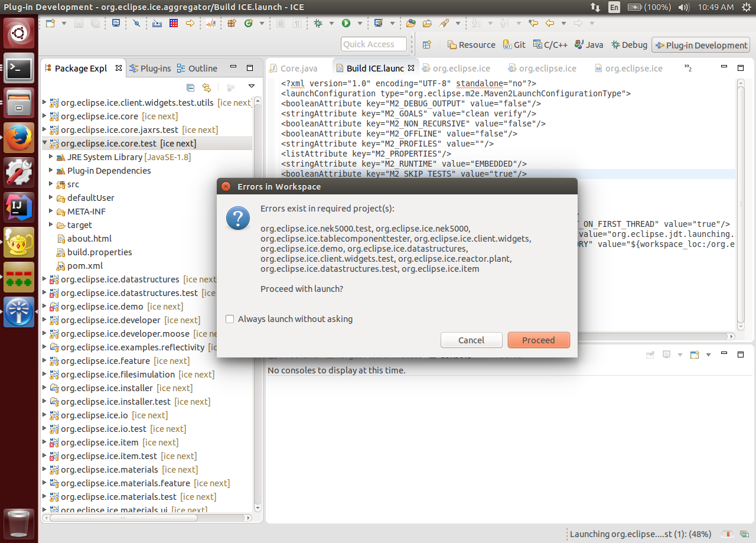756x543 pixels.
Task: Open the Run dropdown arrow
Action: click(x=359, y=24)
